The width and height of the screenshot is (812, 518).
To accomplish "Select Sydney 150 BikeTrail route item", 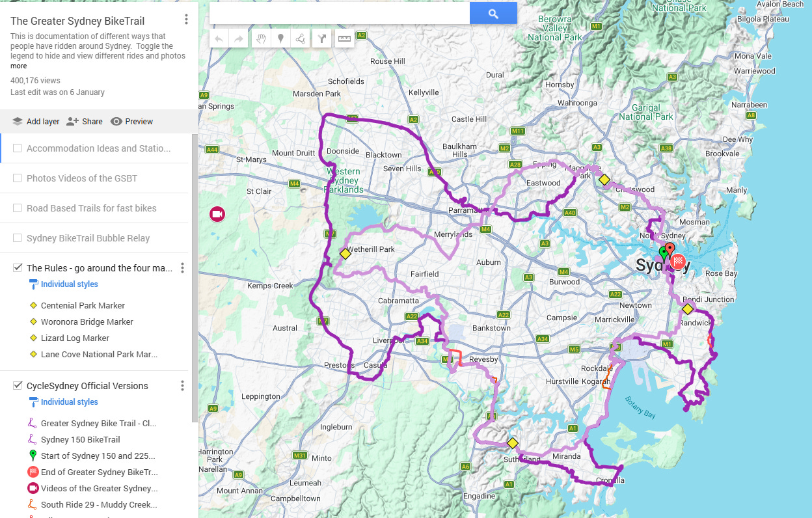I will [81, 439].
